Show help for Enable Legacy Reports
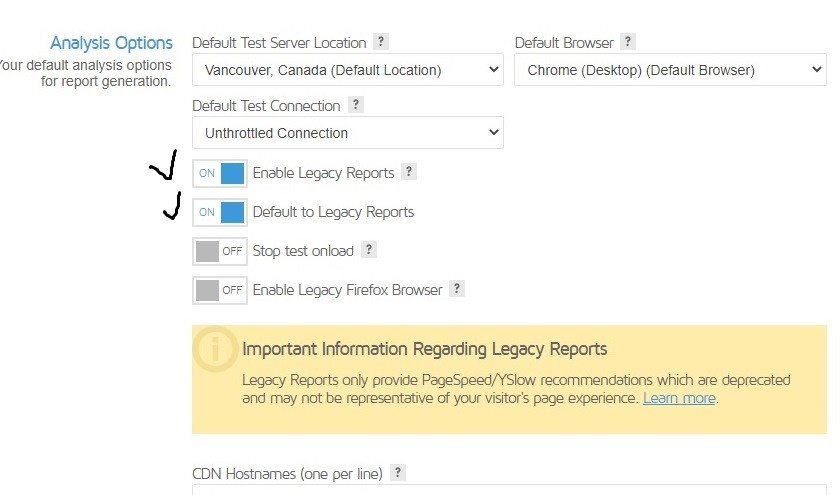The image size is (840, 495). click(408, 172)
